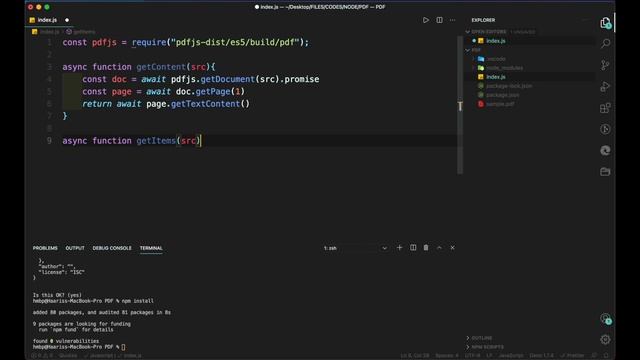This screenshot has width=640, height=360.
Task: Click the Explorer panel title
Action: [483, 20]
